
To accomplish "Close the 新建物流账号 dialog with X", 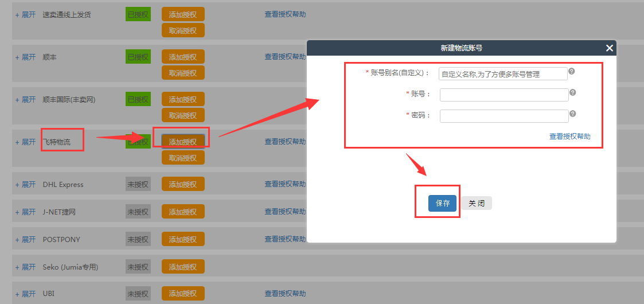I will pyautogui.click(x=609, y=49).
